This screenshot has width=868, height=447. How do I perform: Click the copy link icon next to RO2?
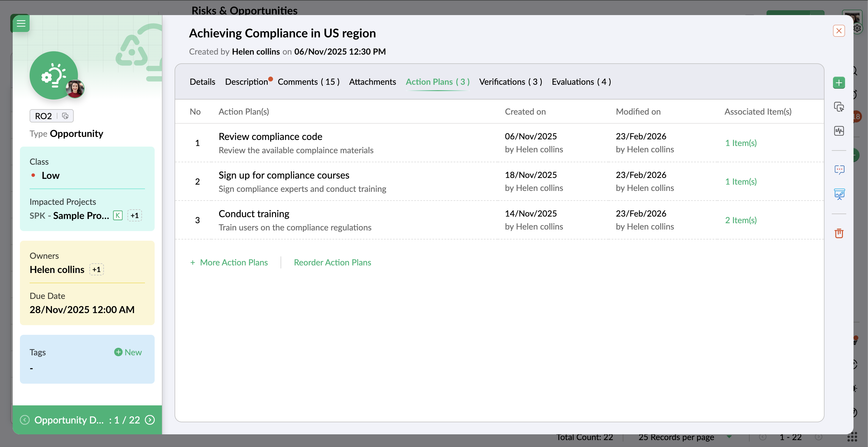tap(65, 116)
